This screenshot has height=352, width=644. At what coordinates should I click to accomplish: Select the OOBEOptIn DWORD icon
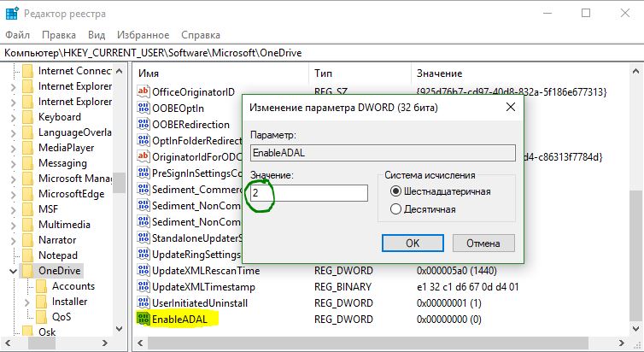click(x=143, y=108)
